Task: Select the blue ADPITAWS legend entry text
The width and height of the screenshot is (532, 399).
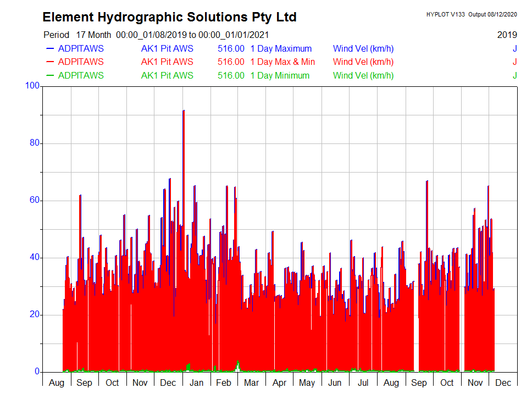Action: [80, 48]
